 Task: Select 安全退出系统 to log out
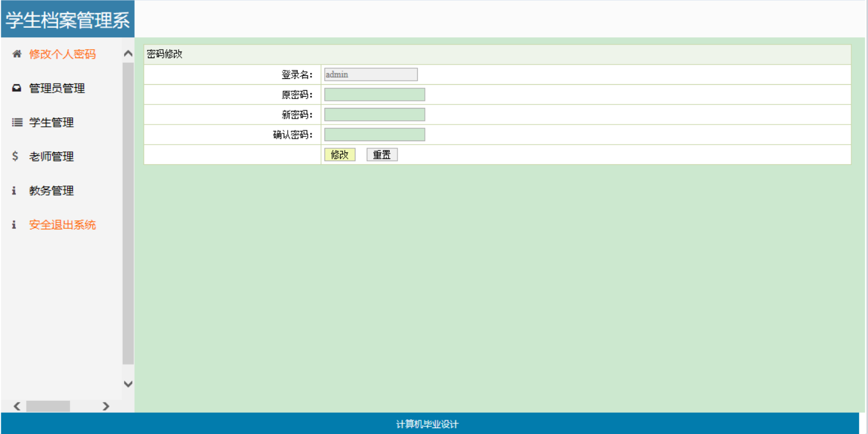point(62,225)
